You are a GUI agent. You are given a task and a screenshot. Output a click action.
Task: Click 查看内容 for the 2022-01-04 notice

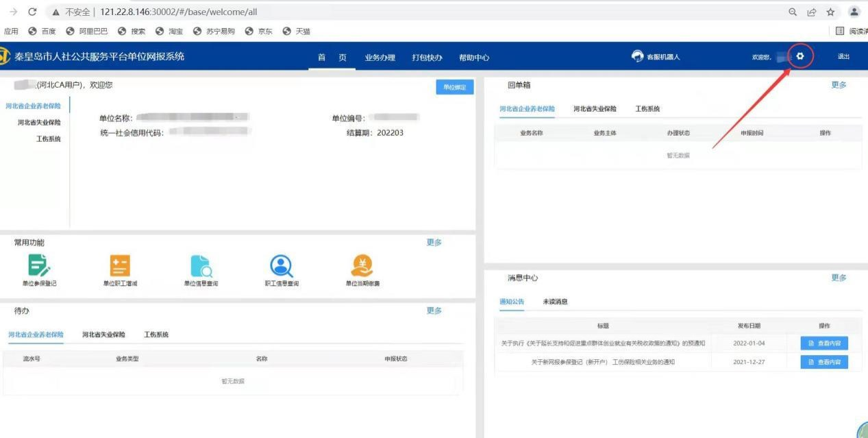click(823, 343)
